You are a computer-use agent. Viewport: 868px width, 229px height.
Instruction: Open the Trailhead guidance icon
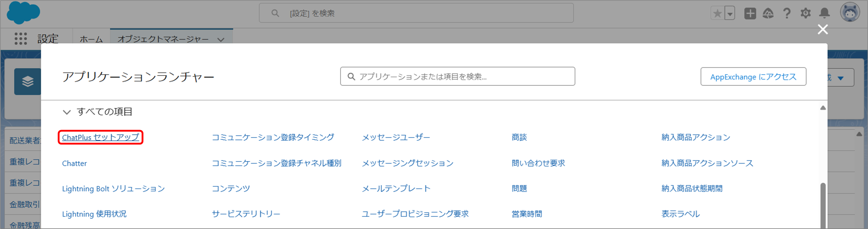768,14
